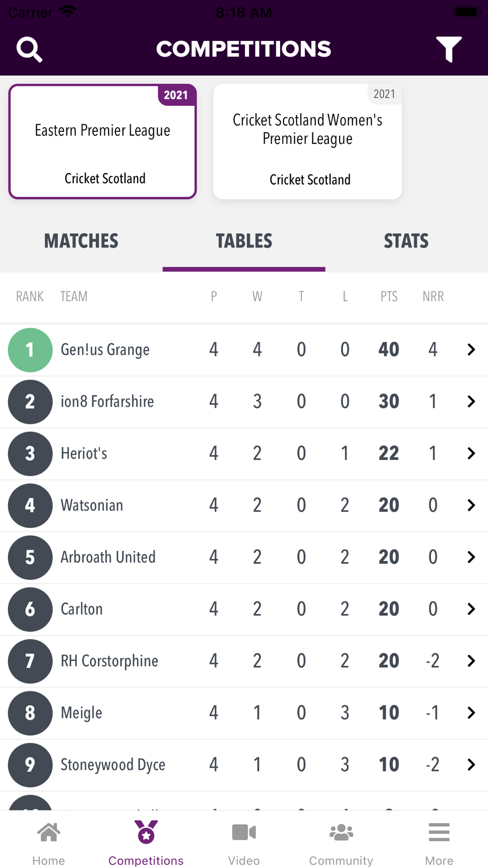Open the RH Corstorphine team row
The image size is (488, 868).
point(244,661)
